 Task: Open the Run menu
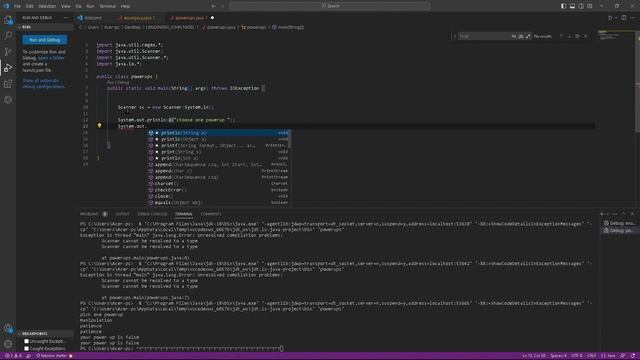click(90, 6)
